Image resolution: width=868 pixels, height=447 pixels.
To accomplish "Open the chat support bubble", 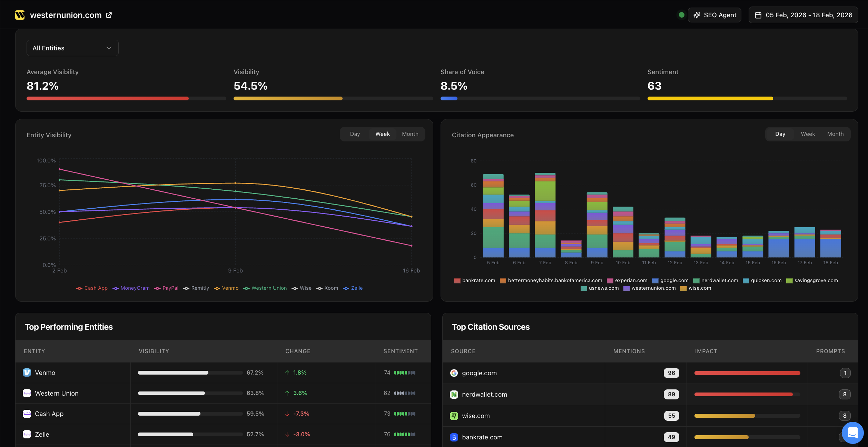I will point(852,433).
